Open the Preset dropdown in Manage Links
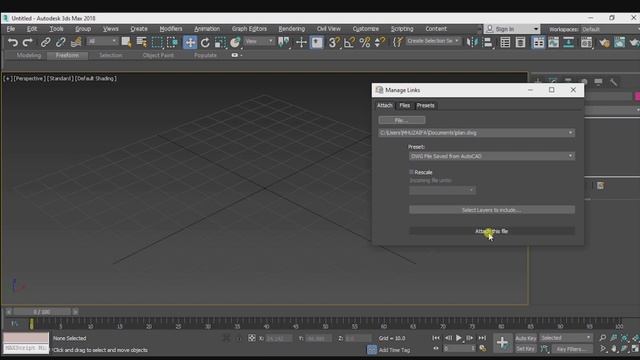 pos(492,156)
